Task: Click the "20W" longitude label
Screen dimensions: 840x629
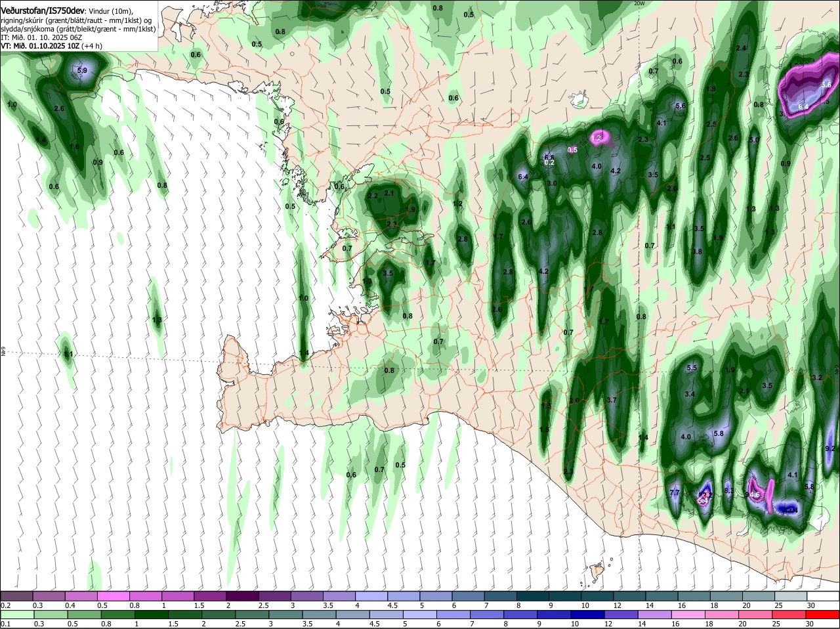Action: (x=640, y=3)
